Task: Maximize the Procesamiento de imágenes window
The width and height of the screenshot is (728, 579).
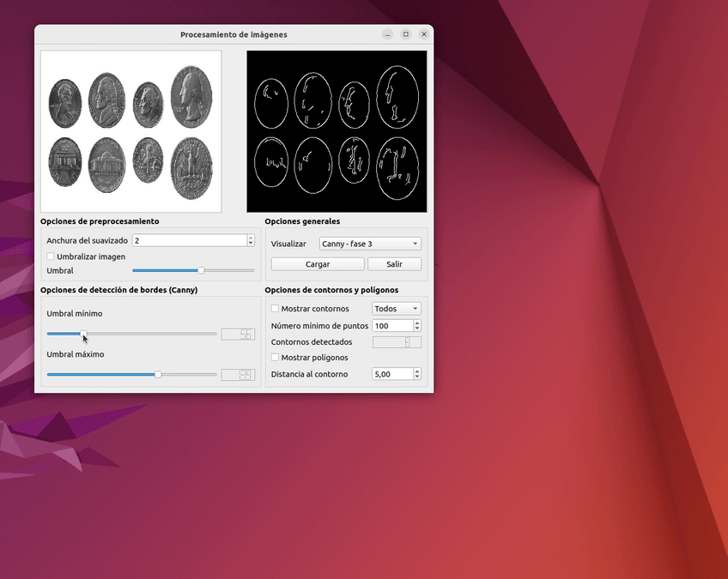Action: (406, 34)
